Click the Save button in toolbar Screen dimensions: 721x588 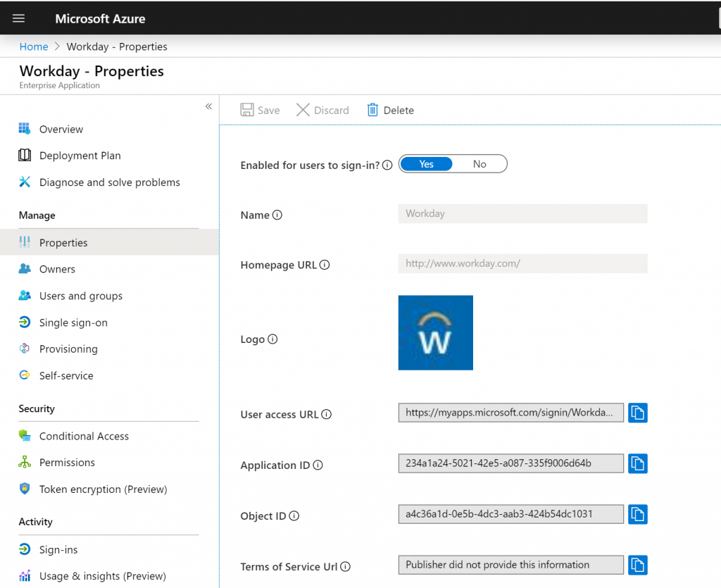pyautogui.click(x=260, y=110)
